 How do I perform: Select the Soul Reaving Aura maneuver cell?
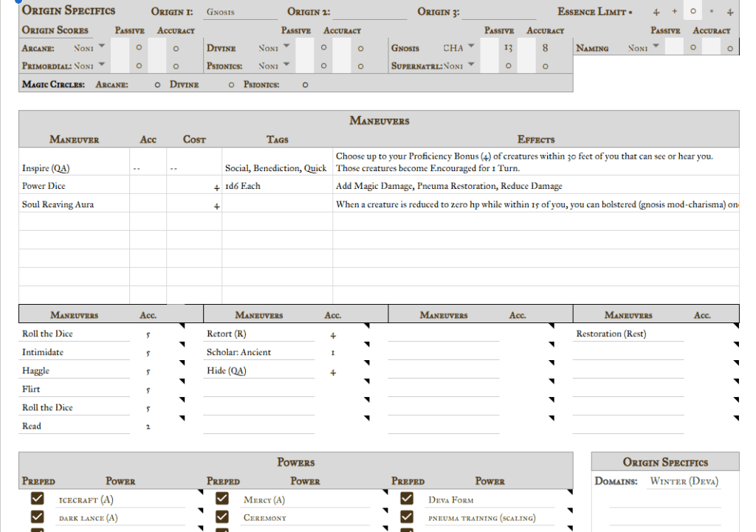pyautogui.click(x=75, y=204)
